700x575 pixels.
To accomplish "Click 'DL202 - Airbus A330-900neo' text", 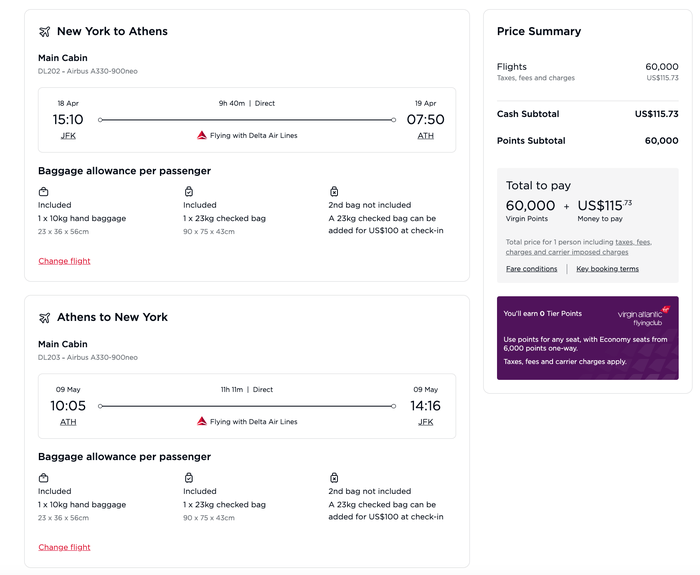I will [x=88, y=71].
